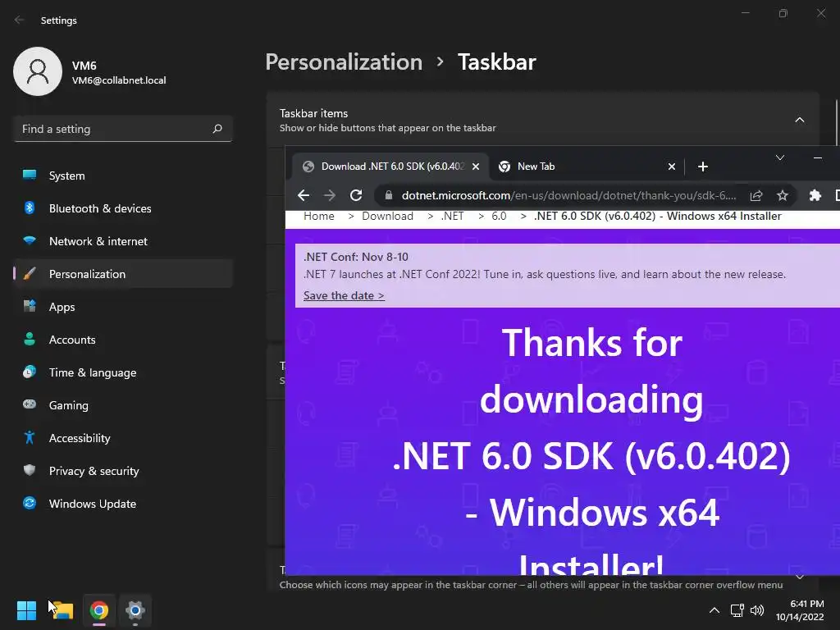
Task: Click the .NET breadcrumb link
Action: [x=452, y=216]
